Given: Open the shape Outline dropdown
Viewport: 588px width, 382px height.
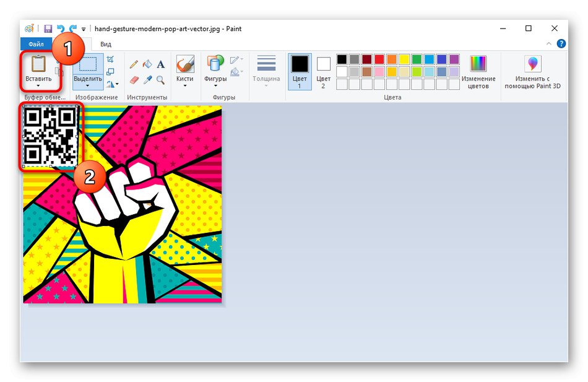Looking at the screenshot, I should (236, 59).
